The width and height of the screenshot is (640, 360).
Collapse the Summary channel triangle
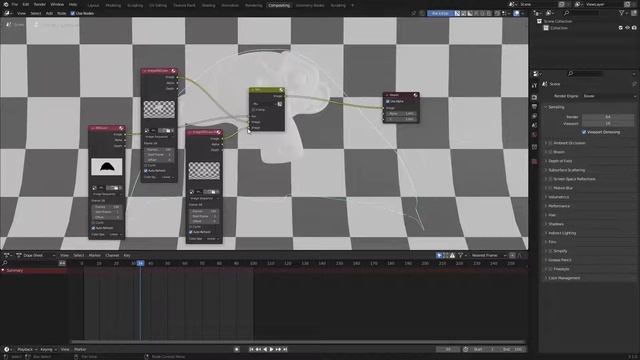pyautogui.click(x=3, y=270)
